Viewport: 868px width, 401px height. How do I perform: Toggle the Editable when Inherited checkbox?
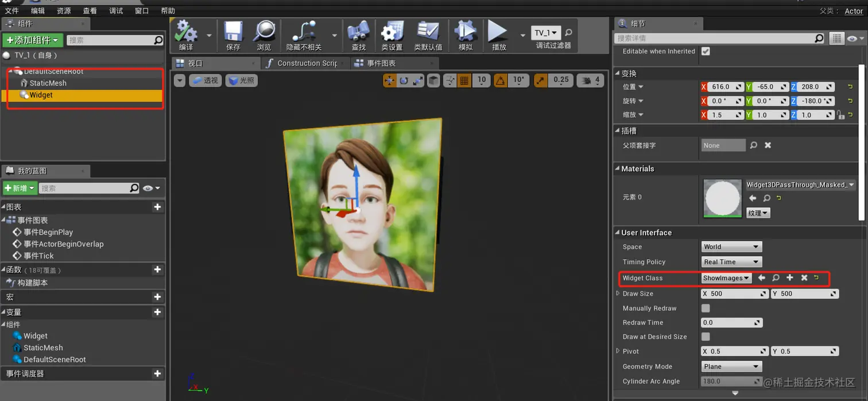tap(706, 51)
